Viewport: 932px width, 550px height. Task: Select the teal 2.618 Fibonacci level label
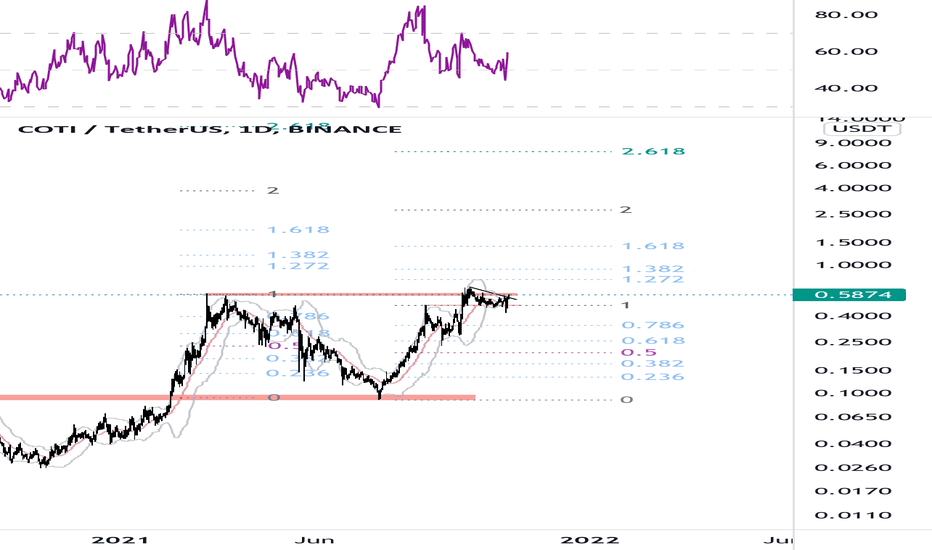[653, 151]
